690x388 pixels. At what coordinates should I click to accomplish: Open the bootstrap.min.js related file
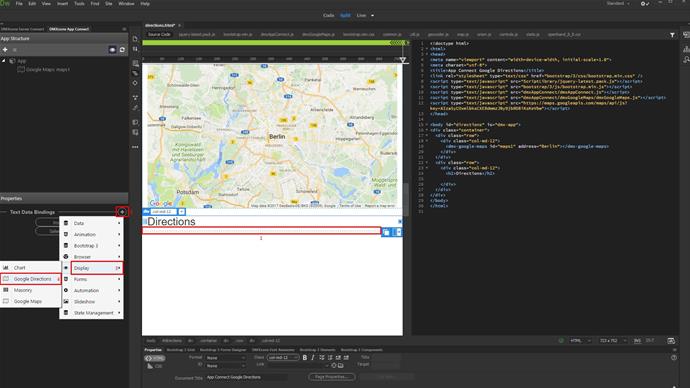pyautogui.click(x=238, y=34)
